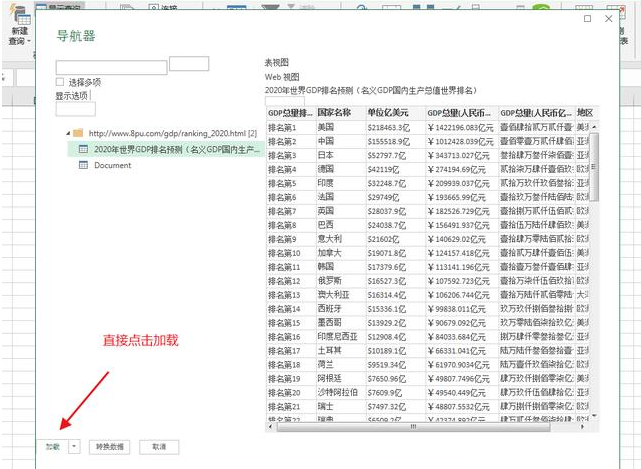Click the cell 中国
Viewport: 641px width, 469px height.
[x=341, y=141]
